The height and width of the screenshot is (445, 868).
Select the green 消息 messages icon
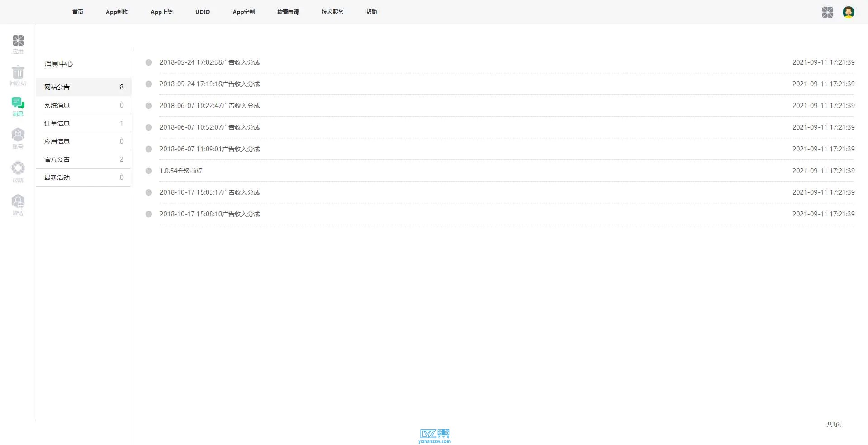click(18, 107)
